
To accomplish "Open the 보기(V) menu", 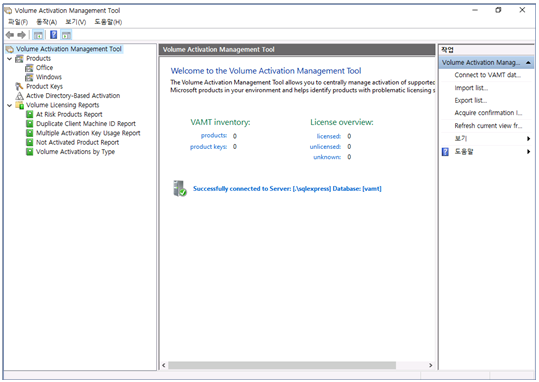I will pos(76,22).
